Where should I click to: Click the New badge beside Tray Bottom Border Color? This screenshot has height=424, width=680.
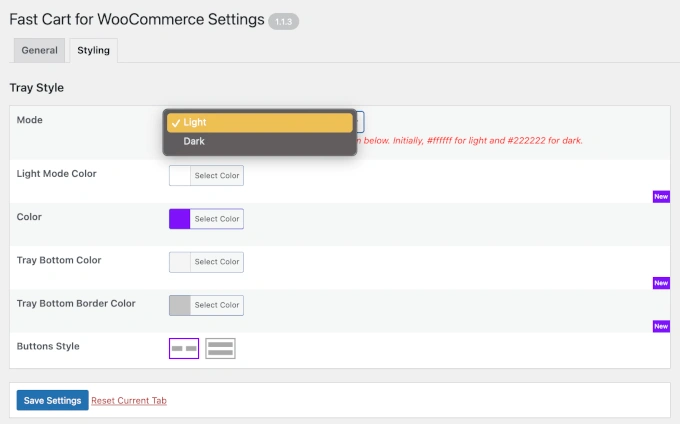(x=660, y=326)
